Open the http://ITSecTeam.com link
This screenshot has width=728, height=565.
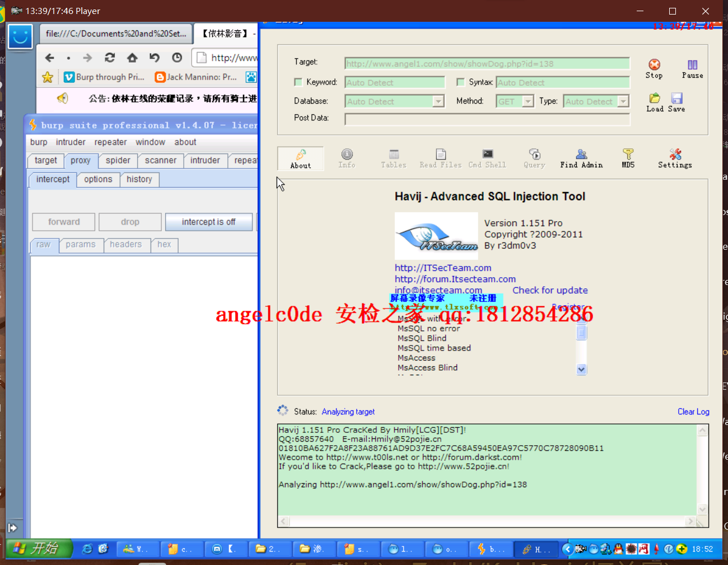(443, 268)
